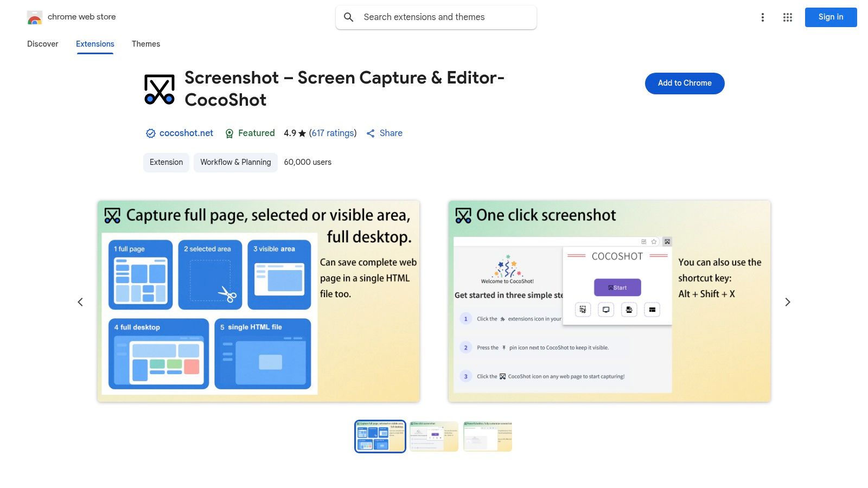Image resolution: width=868 pixels, height=488 pixels.
Task: Open the 617 ratings link
Action: pos(333,133)
